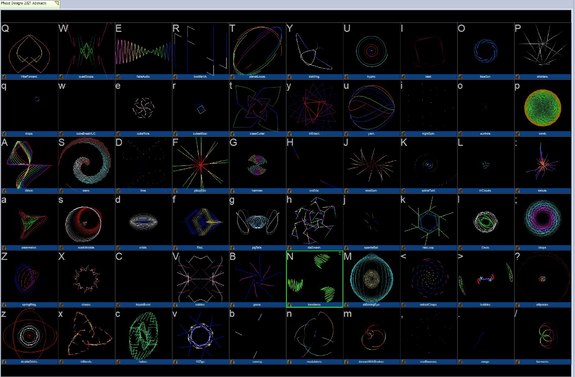Select the cyan globe cue labeled M

pyautogui.click(x=371, y=277)
